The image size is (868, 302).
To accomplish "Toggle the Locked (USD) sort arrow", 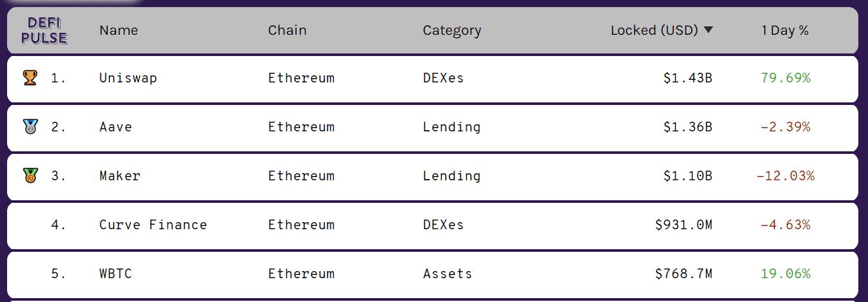I will (x=709, y=30).
